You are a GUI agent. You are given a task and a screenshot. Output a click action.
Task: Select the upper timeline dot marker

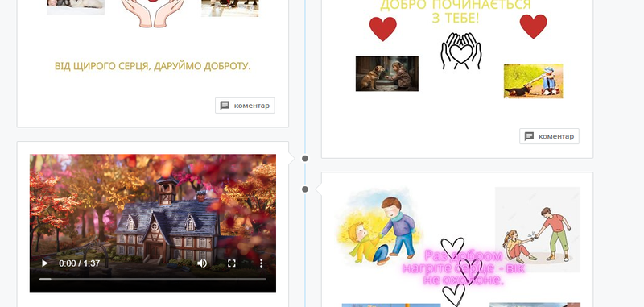point(305,158)
